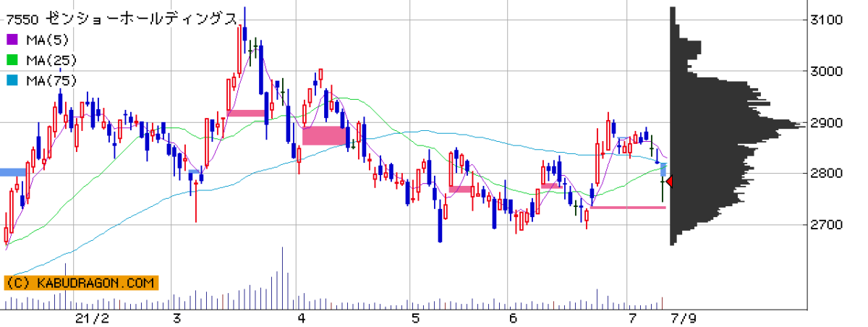Click the 21/2 date axis label
The width and height of the screenshot is (868, 327).
[x=93, y=318]
